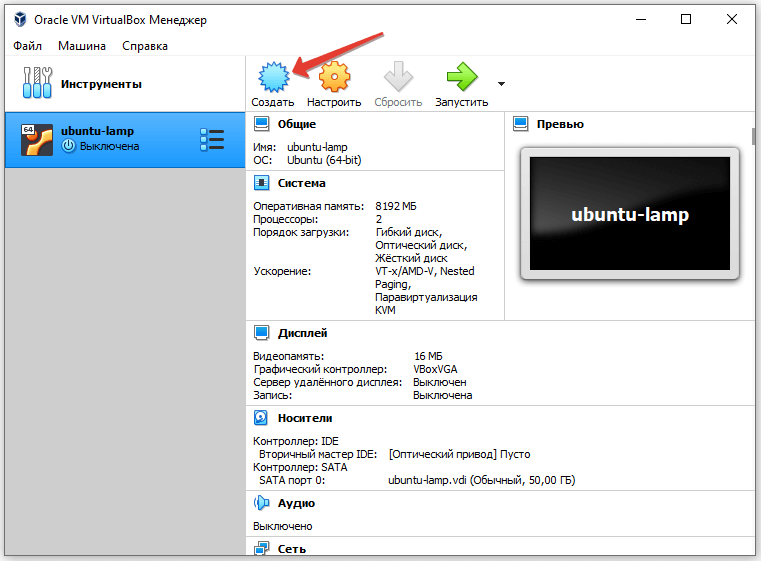The height and width of the screenshot is (561, 761).
Task: Open the Сеть section header
Action: coord(292,549)
